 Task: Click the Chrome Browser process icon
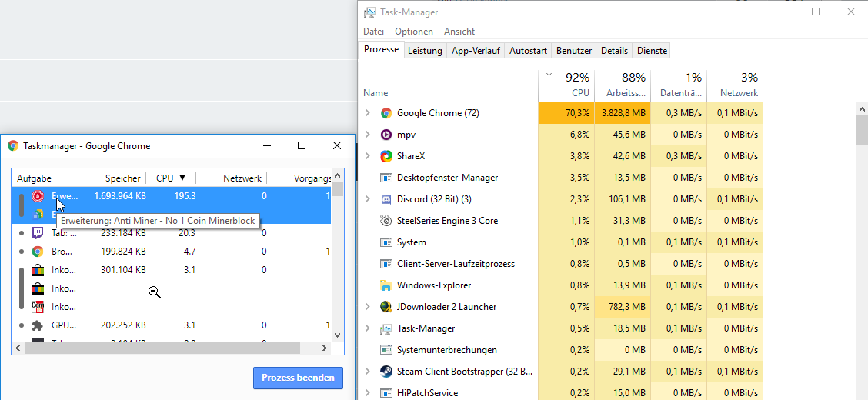coord(38,252)
